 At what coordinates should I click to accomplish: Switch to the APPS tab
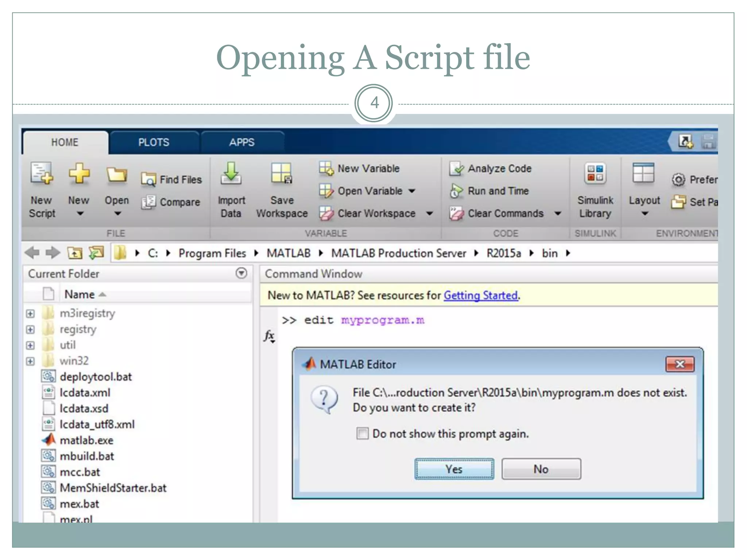coord(242,142)
